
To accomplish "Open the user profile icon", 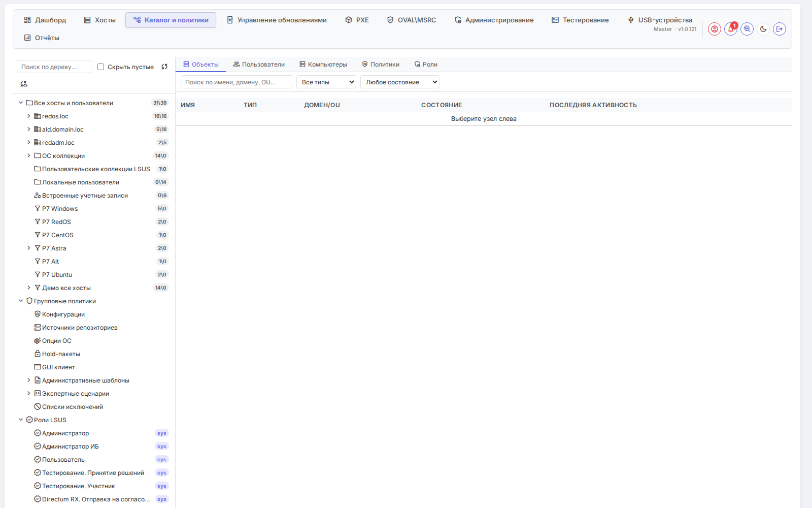I will click(x=715, y=29).
